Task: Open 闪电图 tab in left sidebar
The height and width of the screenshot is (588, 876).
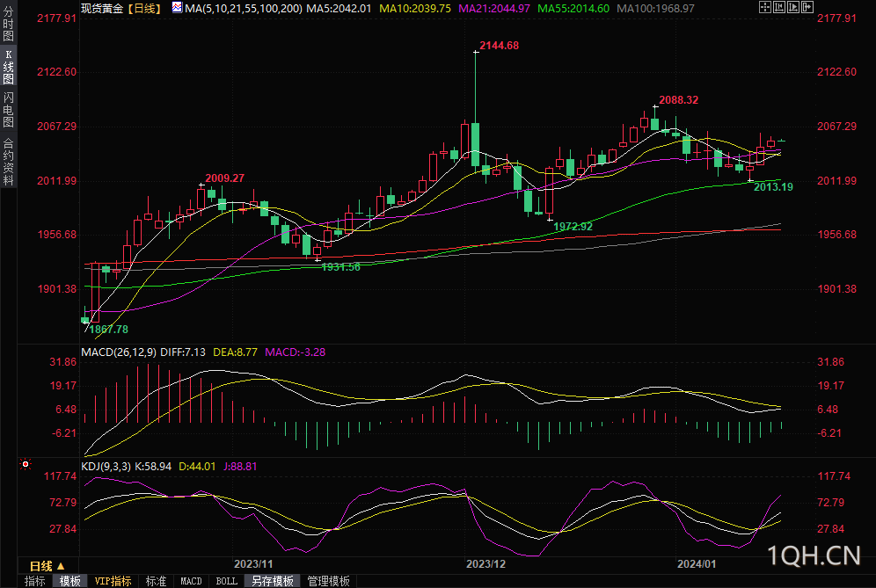Action: coord(9,110)
